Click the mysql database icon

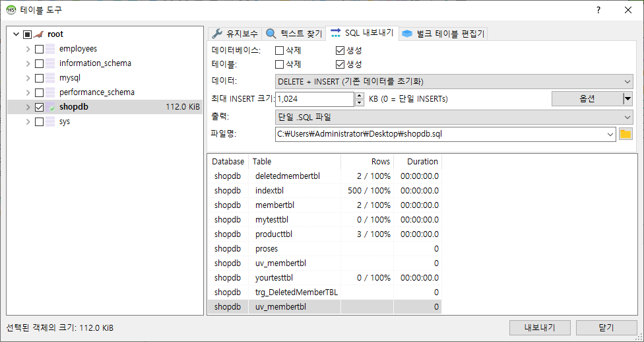tap(50, 78)
